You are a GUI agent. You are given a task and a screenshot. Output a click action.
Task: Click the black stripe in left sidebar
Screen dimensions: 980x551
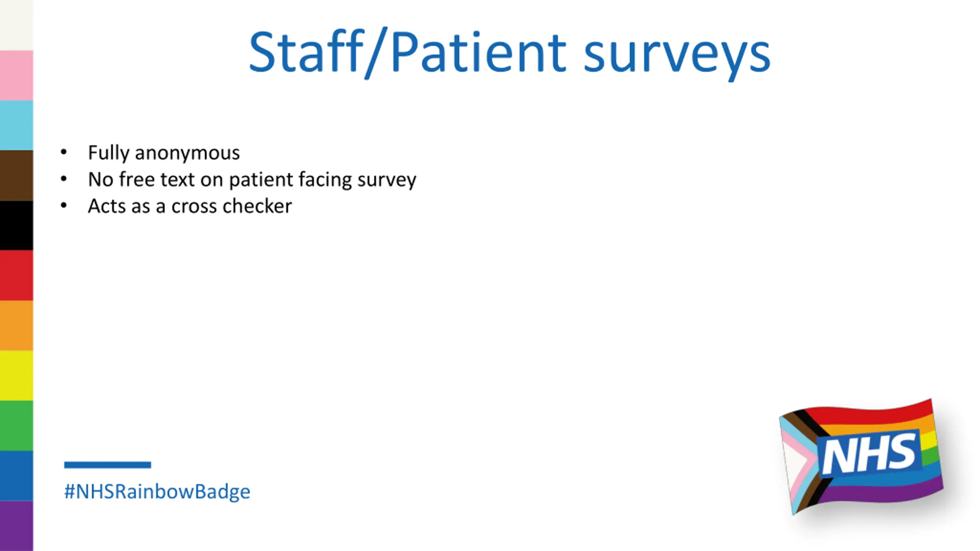[16, 225]
